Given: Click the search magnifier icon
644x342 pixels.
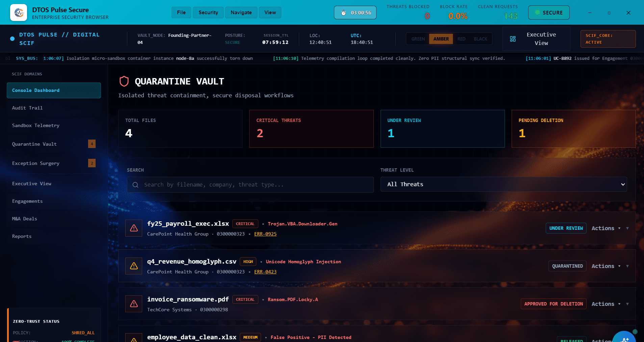Looking at the screenshot, I should [x=135, y=185].
